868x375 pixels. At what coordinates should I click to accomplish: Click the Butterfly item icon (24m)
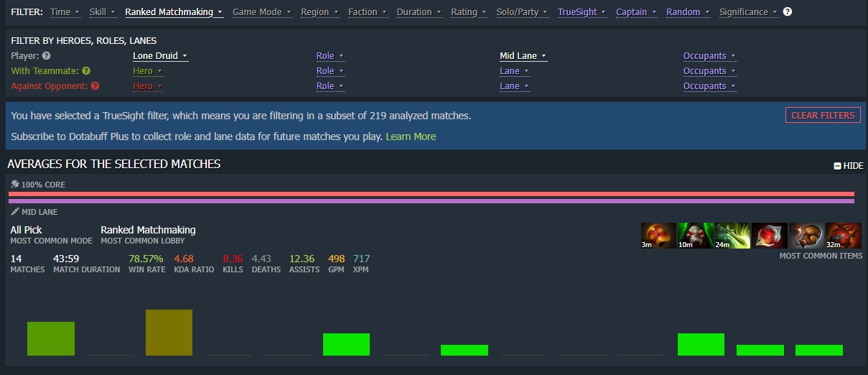[x=732, y=236]
